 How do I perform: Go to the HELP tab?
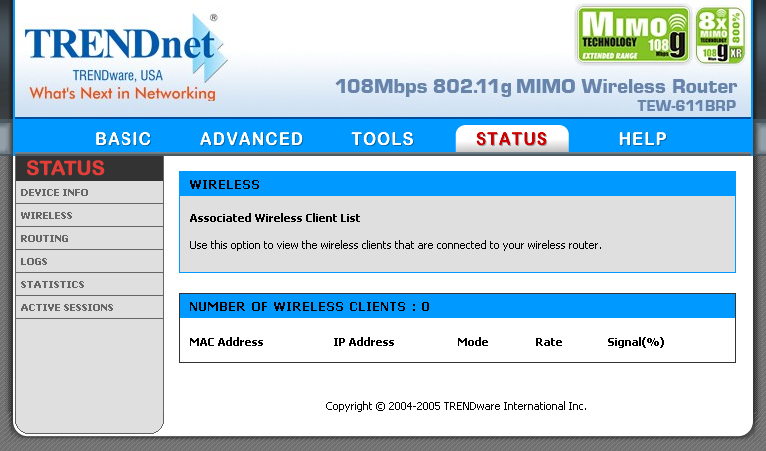pos(643,139)
